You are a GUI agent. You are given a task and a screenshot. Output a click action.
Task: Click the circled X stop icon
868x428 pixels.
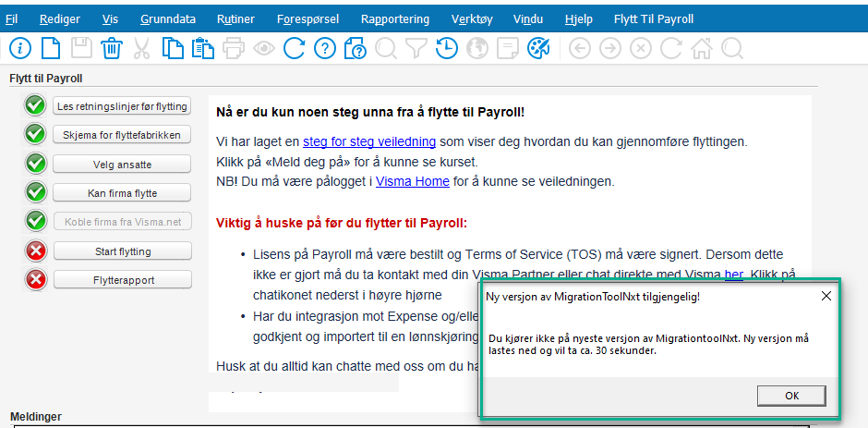[641, 49]
